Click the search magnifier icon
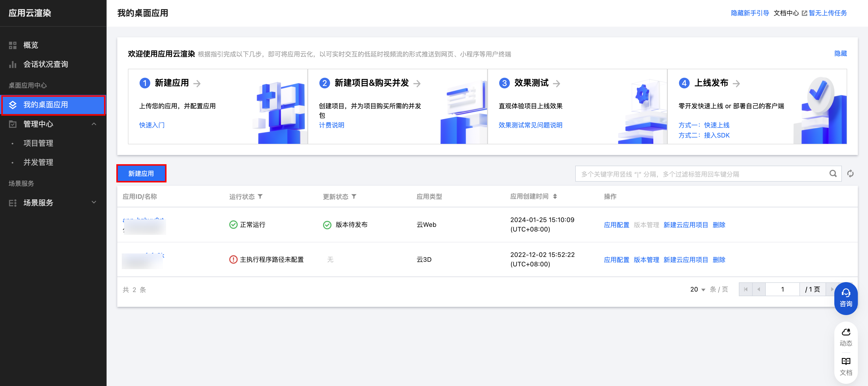This screenshot has height=386, width=868. [x=833, y=174]
